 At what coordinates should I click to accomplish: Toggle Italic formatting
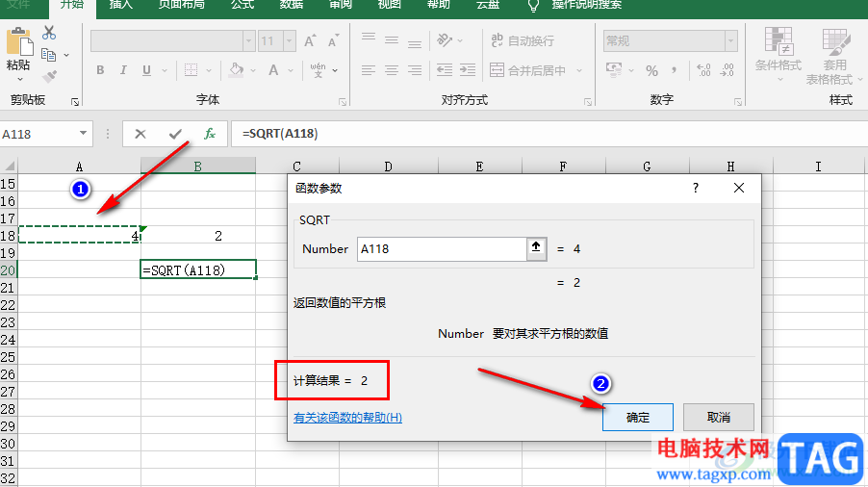pyautogui.click(x=123, y=70)
